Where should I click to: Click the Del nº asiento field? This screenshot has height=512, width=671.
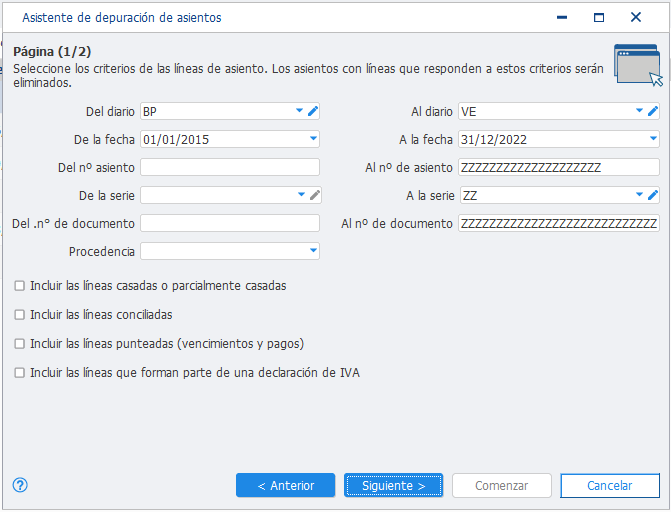(230, 167)
